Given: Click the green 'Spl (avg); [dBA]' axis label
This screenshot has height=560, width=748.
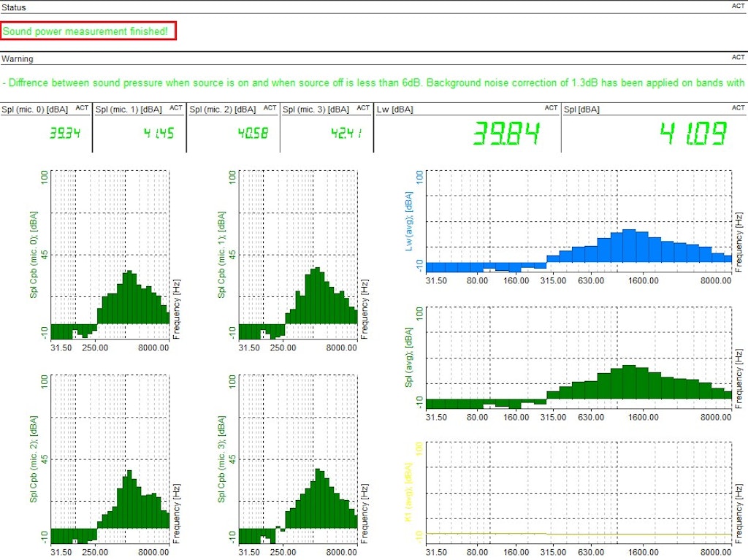Looking at the screenshot, I should 409,357.
